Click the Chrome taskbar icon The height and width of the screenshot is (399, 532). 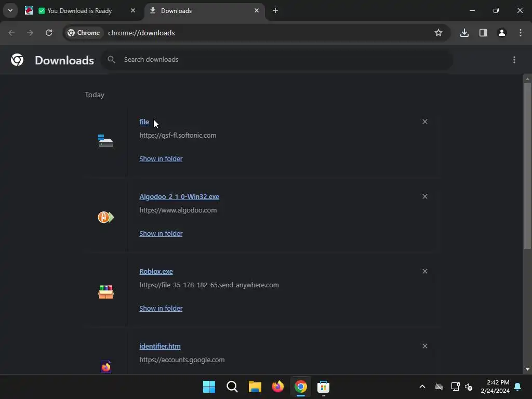[x=301, y=387]
